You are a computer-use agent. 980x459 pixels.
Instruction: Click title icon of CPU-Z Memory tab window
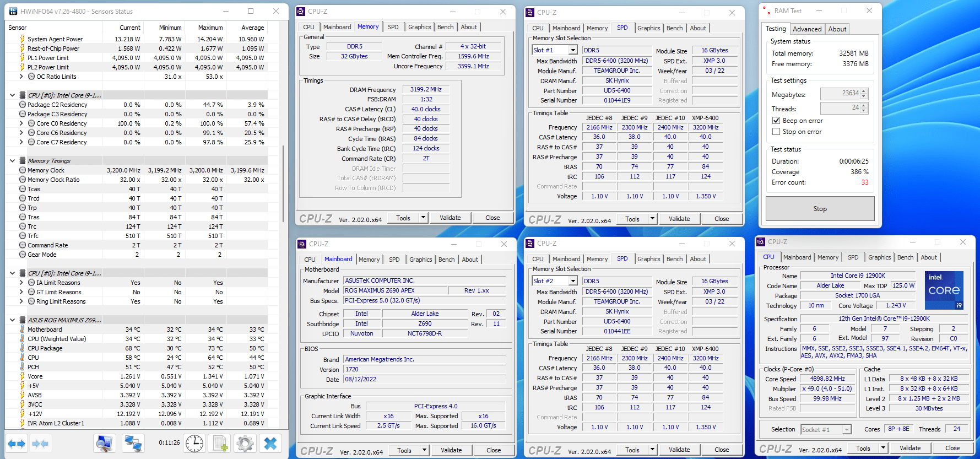(301, 12)
